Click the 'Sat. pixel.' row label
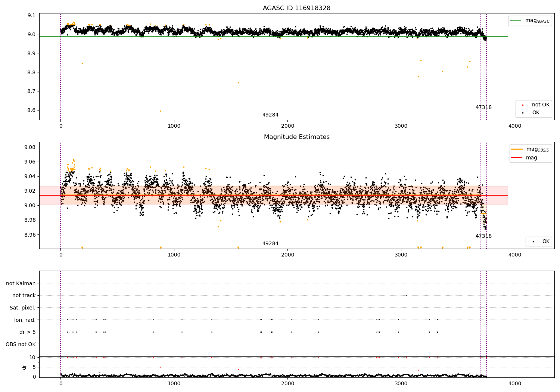 pyautogui.click(x=23, y=308)
